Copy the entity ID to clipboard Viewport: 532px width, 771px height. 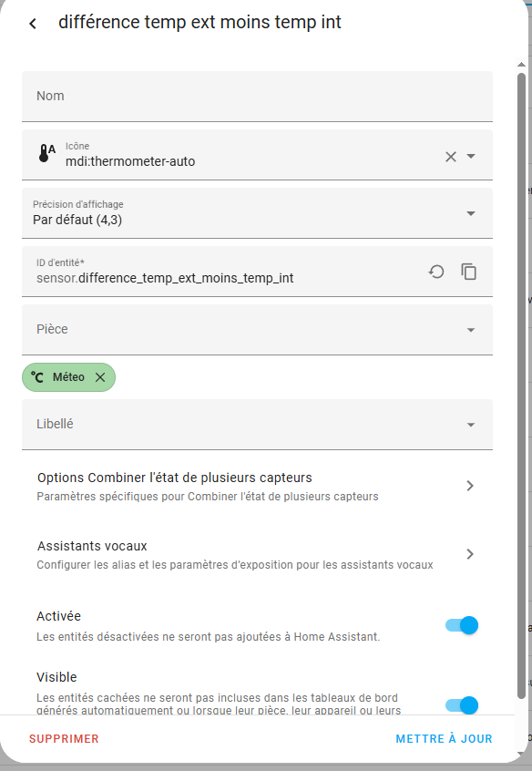coord(468,272)
